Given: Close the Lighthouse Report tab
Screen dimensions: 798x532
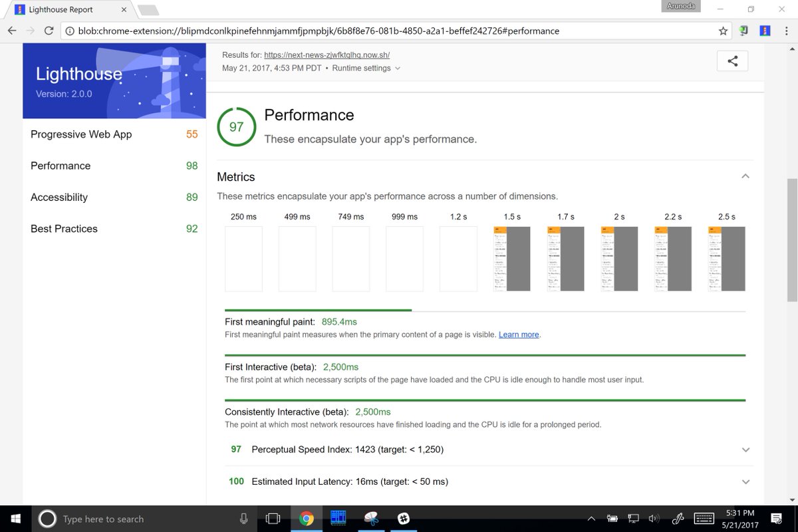Looking at the screenshot, I should 124,10.
